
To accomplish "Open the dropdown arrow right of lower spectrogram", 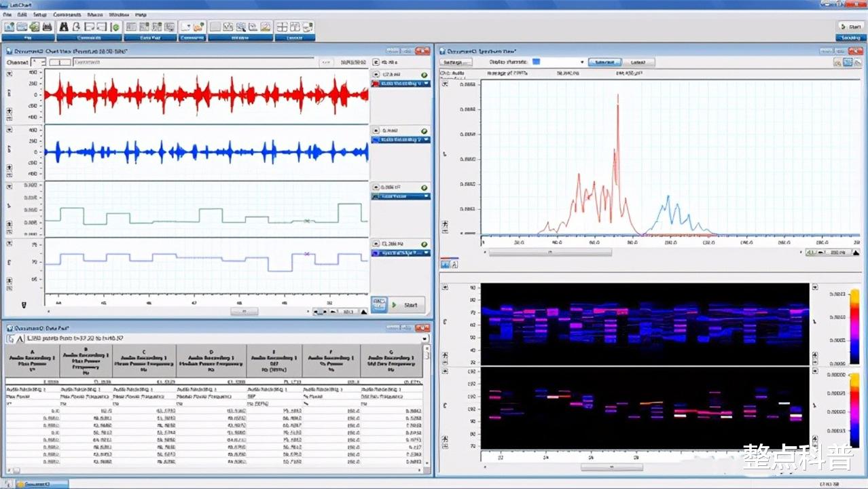I will pyautogui.click(x=814, y=372).
